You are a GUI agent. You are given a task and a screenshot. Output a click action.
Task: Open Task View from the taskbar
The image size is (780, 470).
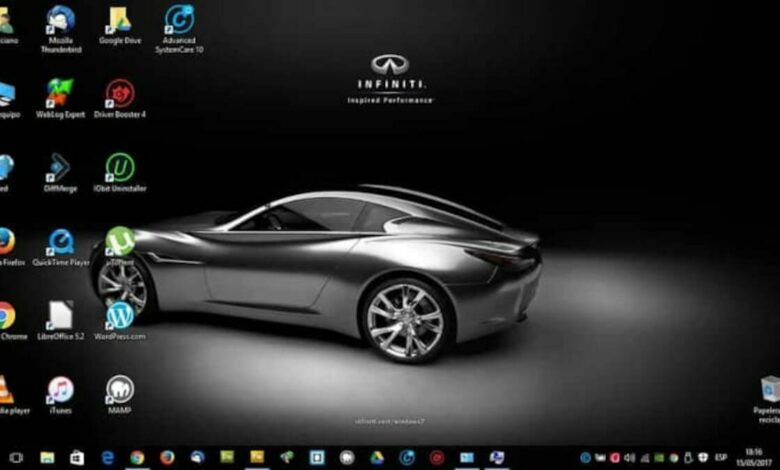click(x=16, y=458)
